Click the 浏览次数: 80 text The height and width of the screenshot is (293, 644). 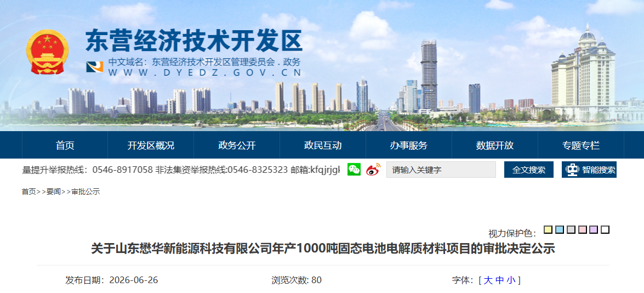[297, 280]
